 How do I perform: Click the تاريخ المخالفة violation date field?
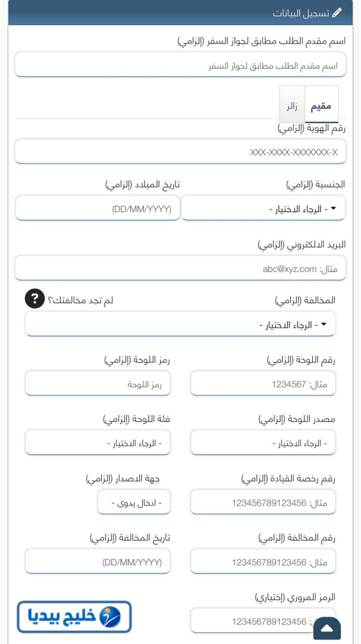98,561
